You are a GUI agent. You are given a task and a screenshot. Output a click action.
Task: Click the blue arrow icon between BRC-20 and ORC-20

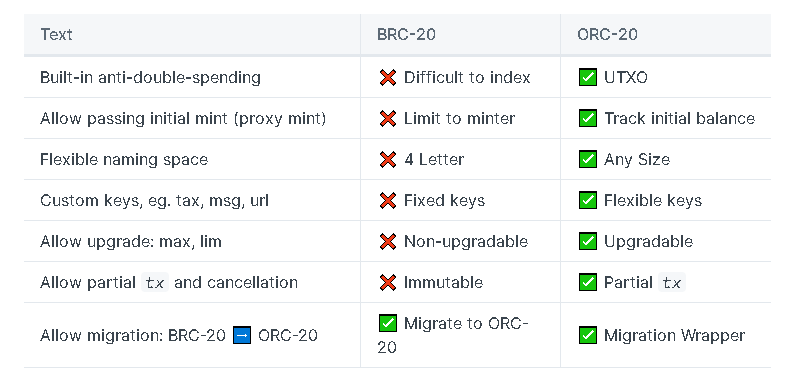pos(242,335)
